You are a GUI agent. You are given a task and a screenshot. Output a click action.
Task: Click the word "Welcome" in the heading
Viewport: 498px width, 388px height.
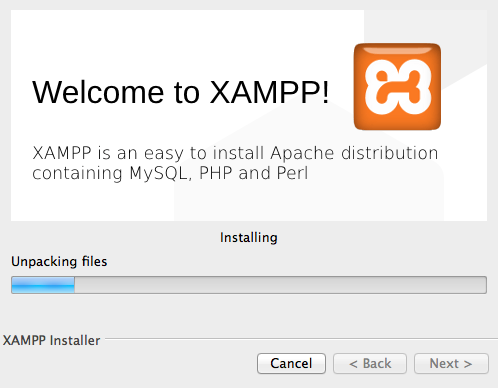click(x=98, y=92)
